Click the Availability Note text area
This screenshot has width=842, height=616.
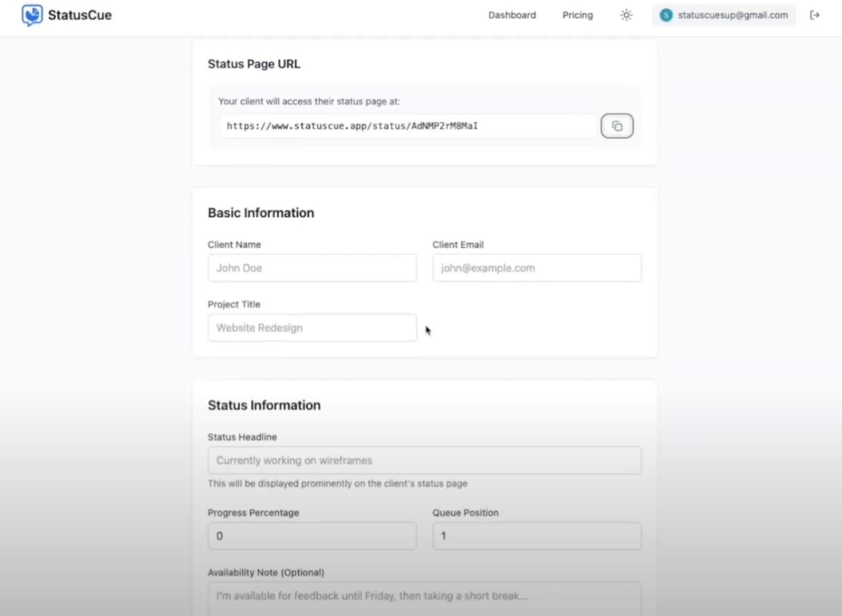(x=424, y=599)
